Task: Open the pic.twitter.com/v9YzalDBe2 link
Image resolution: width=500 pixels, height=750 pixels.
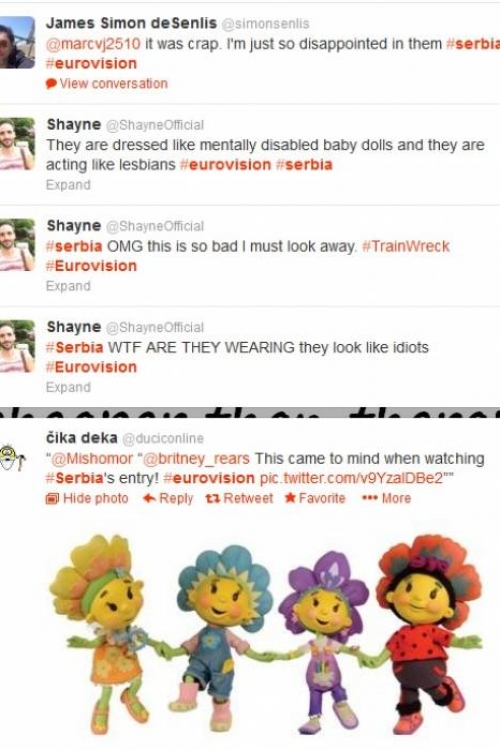Action: click(x=352, y=478)
